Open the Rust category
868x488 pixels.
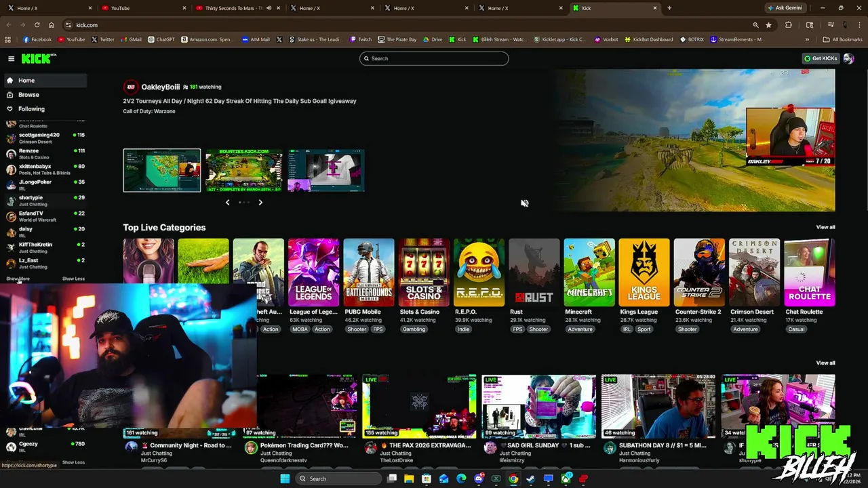534,272
